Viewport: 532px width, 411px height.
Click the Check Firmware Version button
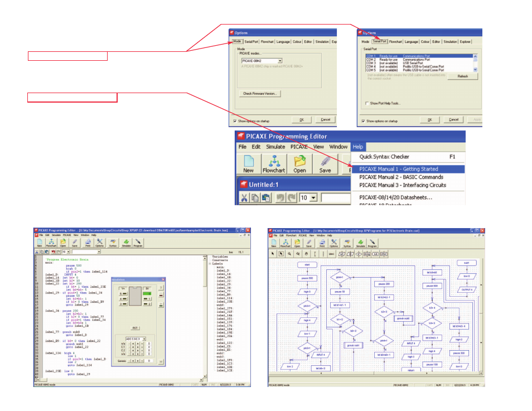(260, 94)
